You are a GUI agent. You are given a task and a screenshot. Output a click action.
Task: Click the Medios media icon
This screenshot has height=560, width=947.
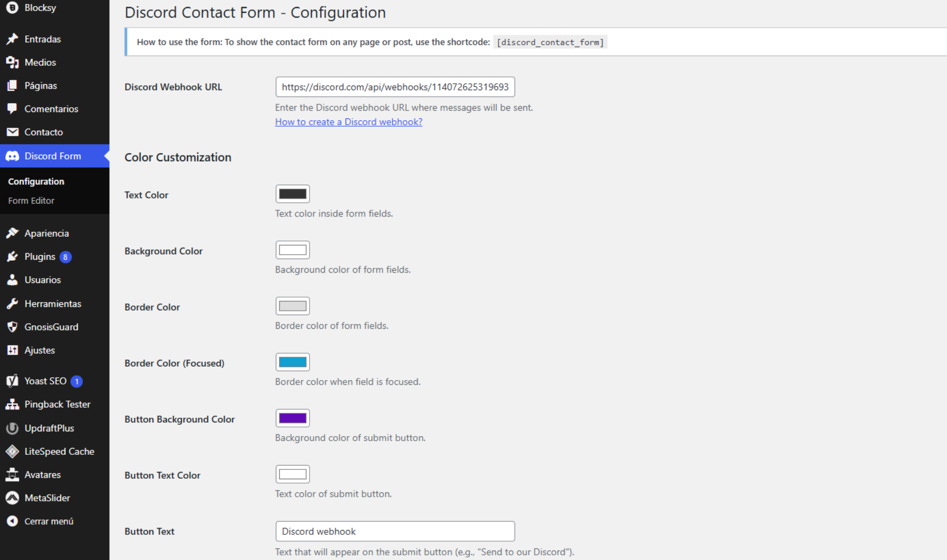(12, 62)
